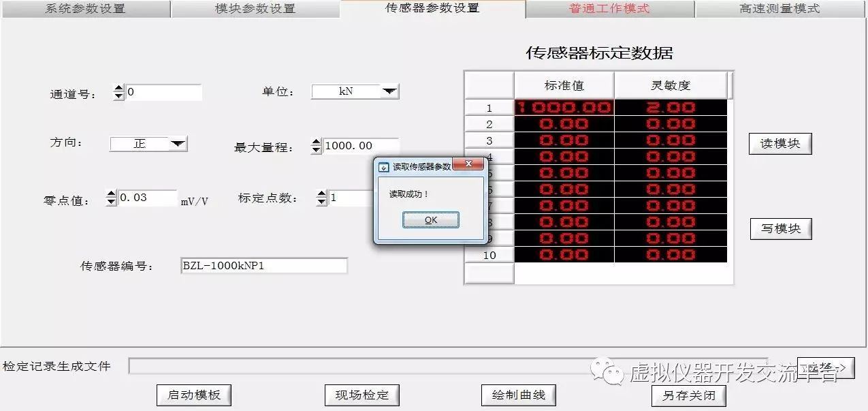
Task: Switch to 系统参数设置 tab
Action: click(x=85, y=9)
